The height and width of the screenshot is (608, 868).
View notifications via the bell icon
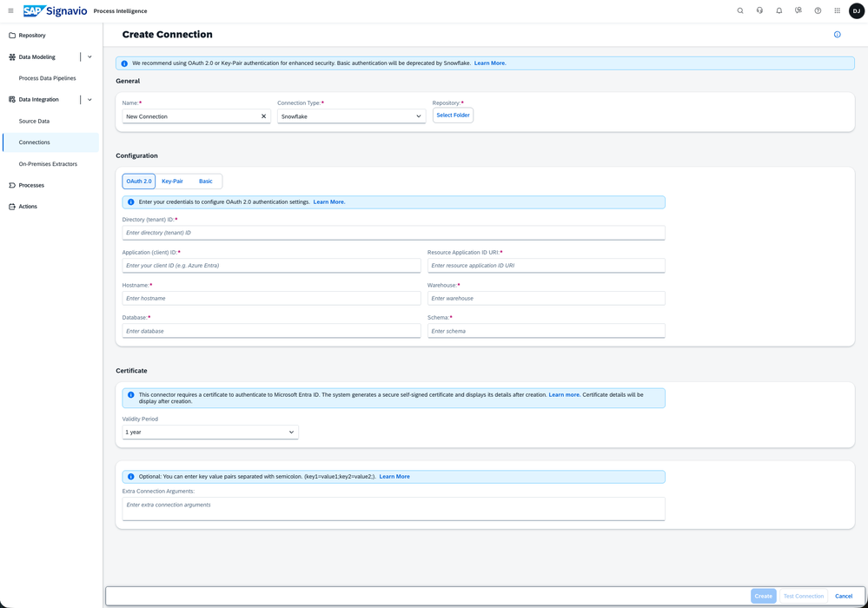click(778, 10)
